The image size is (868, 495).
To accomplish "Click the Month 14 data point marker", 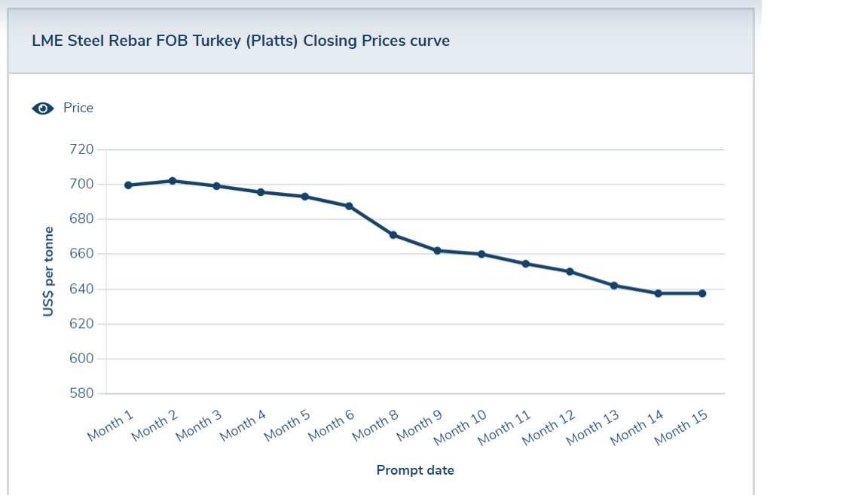I will [658, 293].
